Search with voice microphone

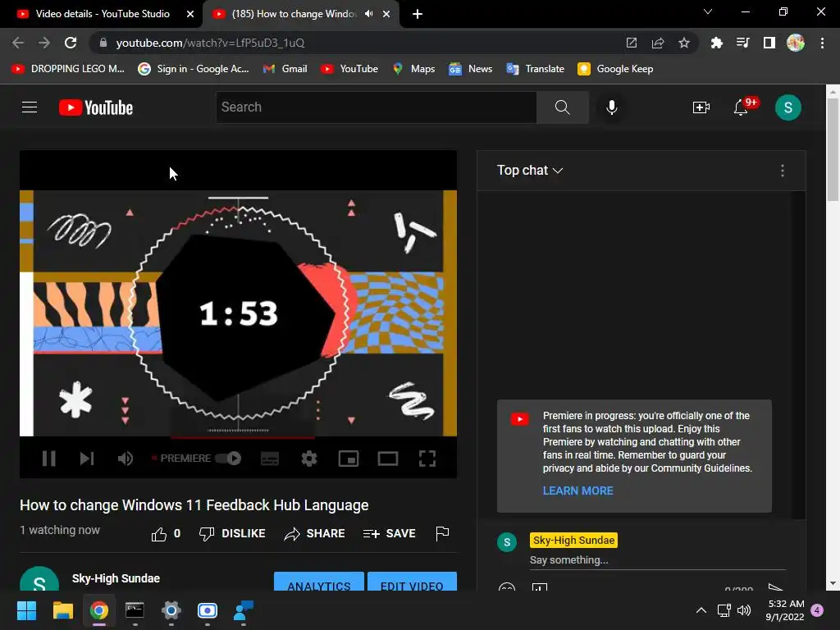(x=611, y=107)
